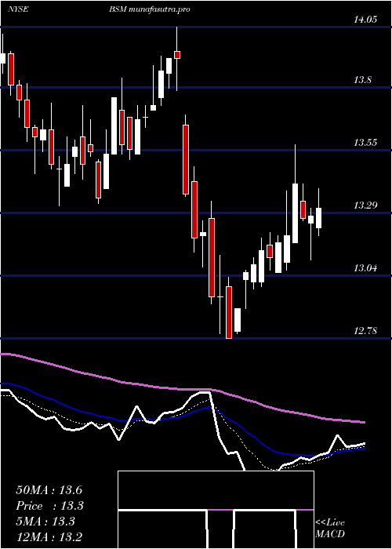Click the 12.78 price axis label
Viewport: 392px width, 549px height.
click(x=365, y=330)
